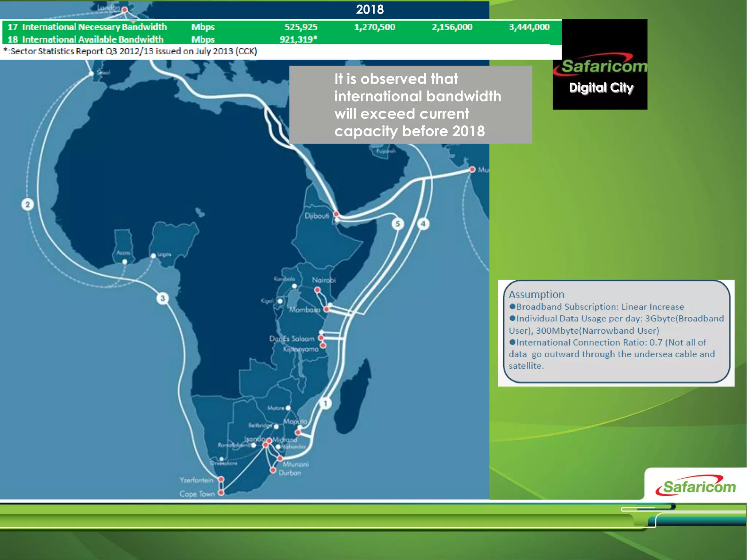Click the Cape Town red node
This screenshot has height=560, width=747.
coord(221,493)
